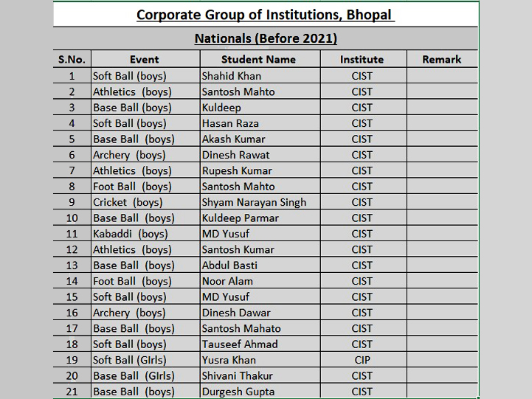Select the 'S.No.' column header
The image size is (532, 399).
(x=72, y=59)
